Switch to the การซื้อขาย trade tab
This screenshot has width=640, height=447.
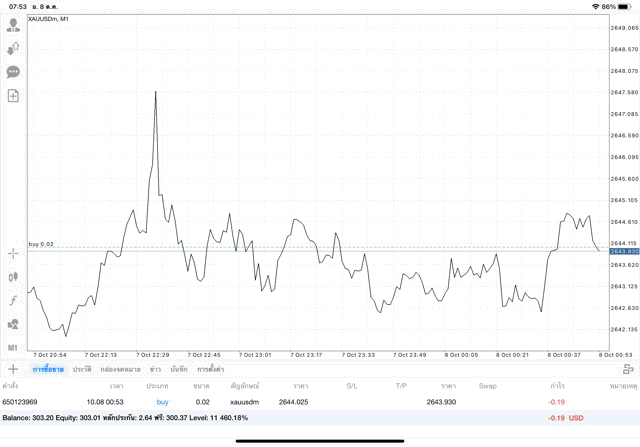point(48,369)
